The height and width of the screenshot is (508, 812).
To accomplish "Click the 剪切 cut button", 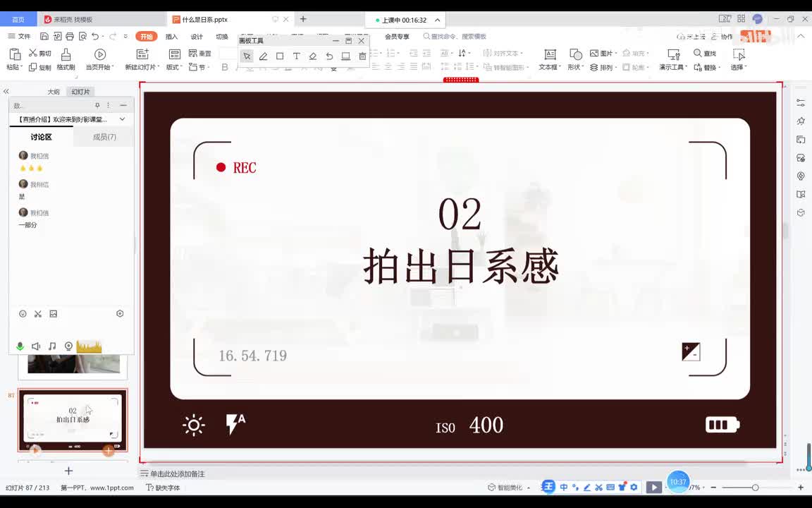I will coord(40,53).
